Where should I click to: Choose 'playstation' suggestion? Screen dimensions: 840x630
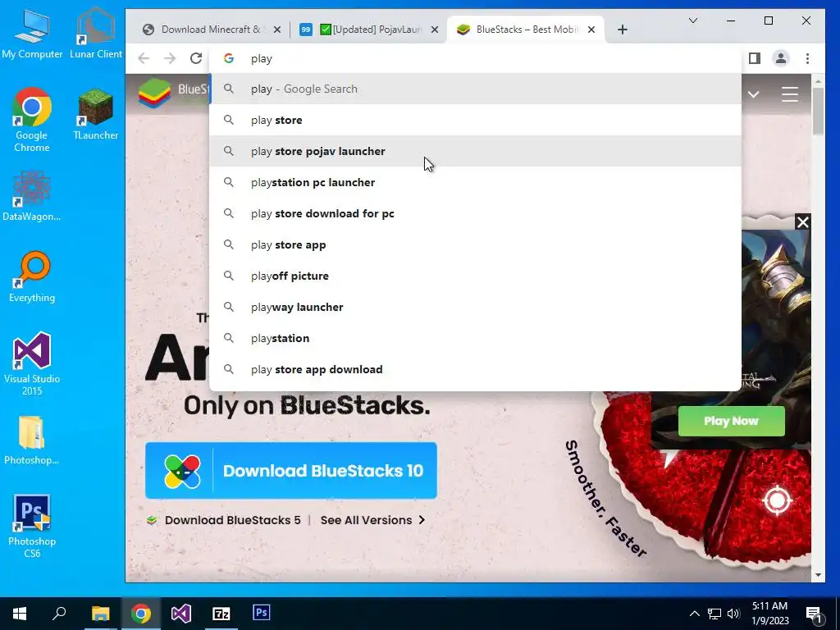tap(475, 338)
